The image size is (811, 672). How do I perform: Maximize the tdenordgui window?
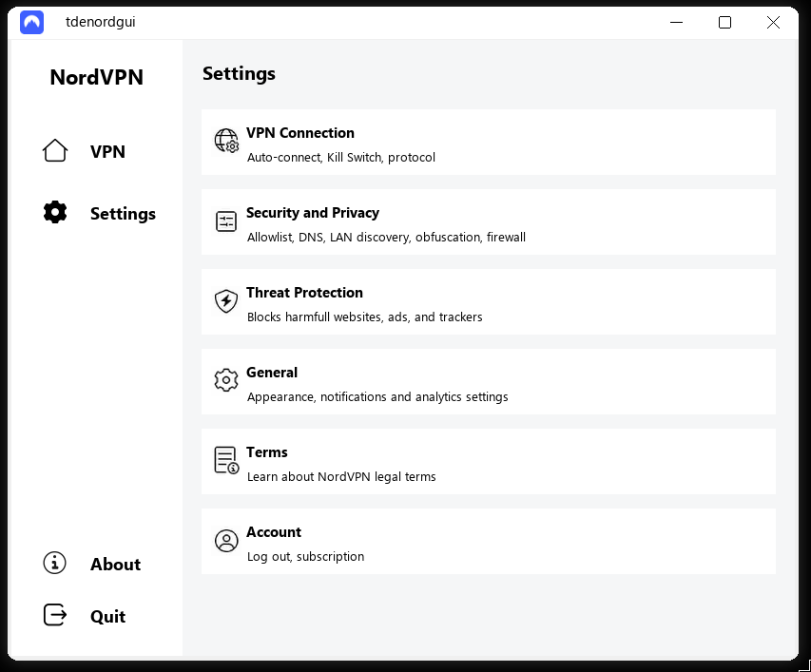tap(724, 22)
